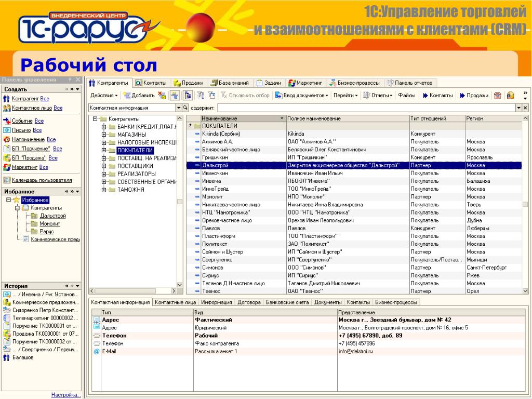The width and height of the screenshot is (532, 399).
Task: Click history icon for Телемаркетинг 00000002
Action: click(6, 318)
